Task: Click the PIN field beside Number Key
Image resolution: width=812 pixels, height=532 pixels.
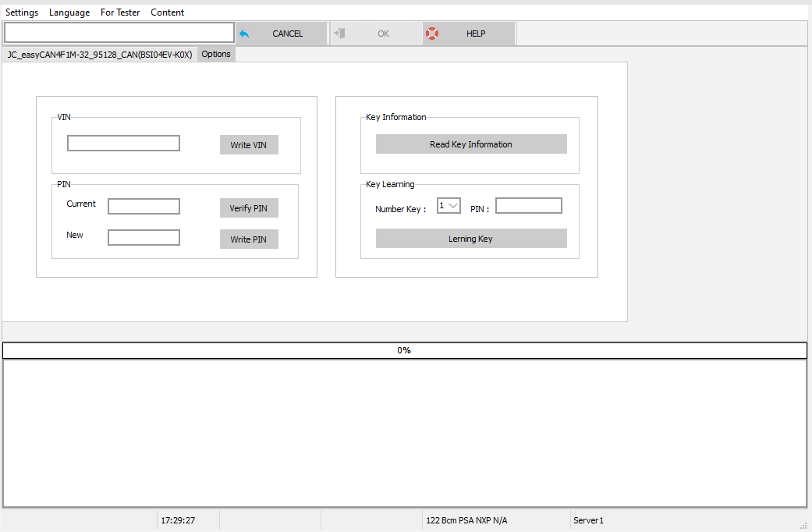Action: [x=528, y=205]
